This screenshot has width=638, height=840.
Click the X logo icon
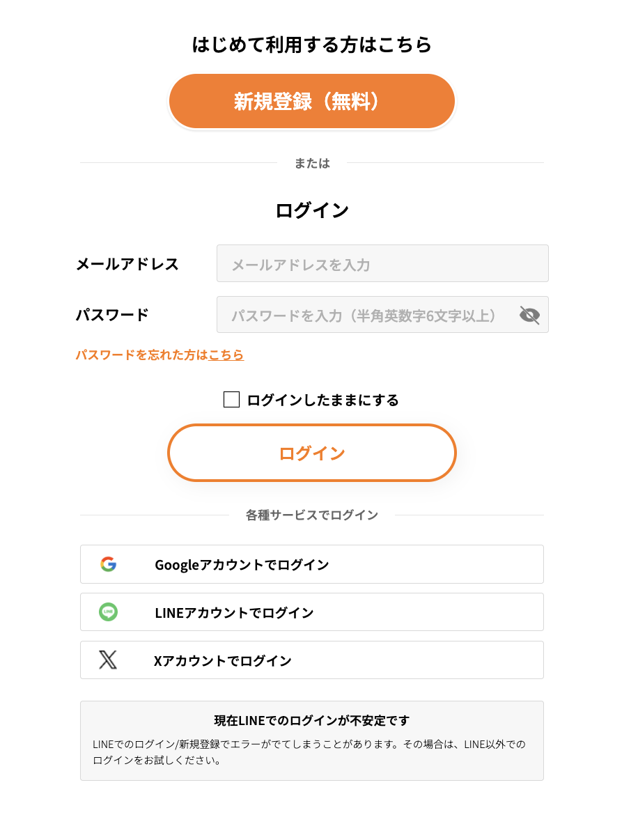108,660
